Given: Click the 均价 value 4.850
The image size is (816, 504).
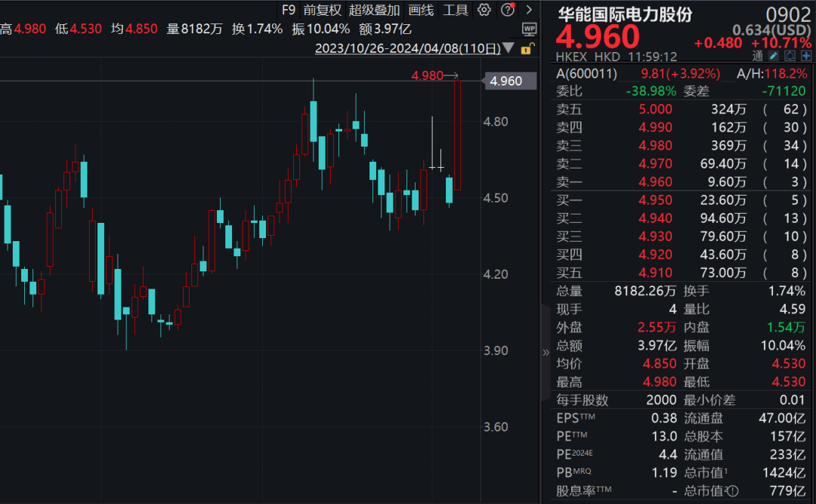Looking at the screenshot, I should click(x=660, y=364).
